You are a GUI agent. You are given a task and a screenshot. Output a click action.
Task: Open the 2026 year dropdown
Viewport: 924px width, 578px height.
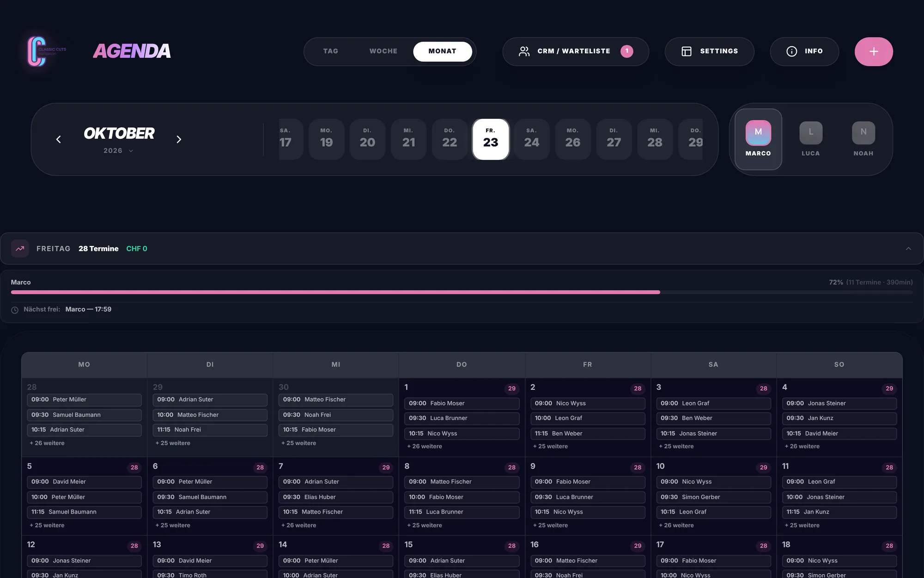pos(118,151)
